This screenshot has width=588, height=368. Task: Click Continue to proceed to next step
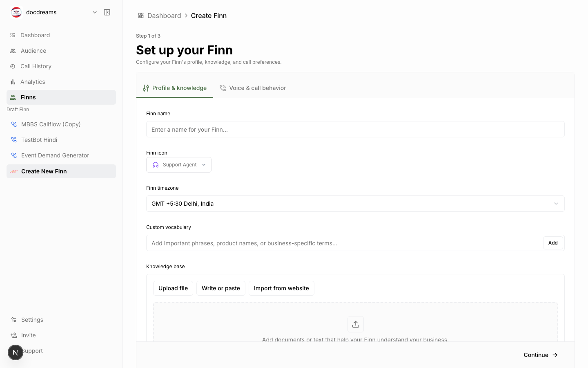pyautogui.click(x=541, y=355)
